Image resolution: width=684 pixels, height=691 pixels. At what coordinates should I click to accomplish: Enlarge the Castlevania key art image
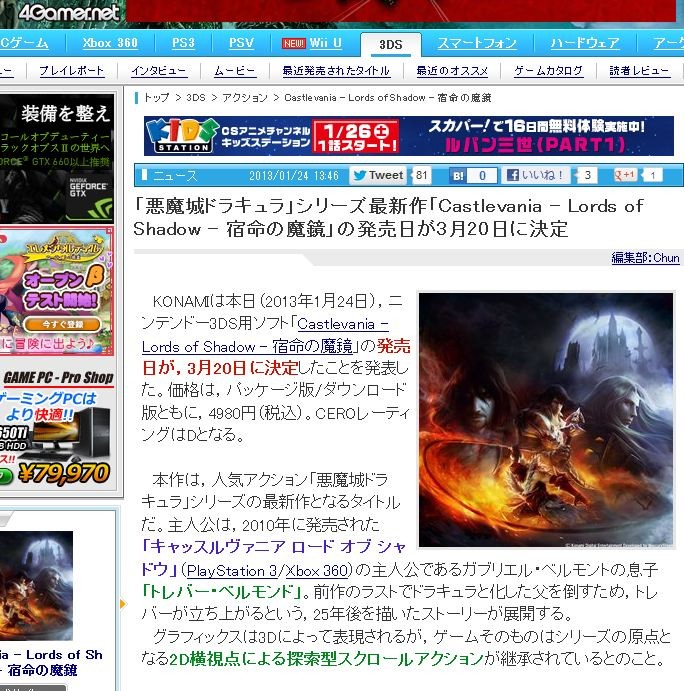click(546, 420)
